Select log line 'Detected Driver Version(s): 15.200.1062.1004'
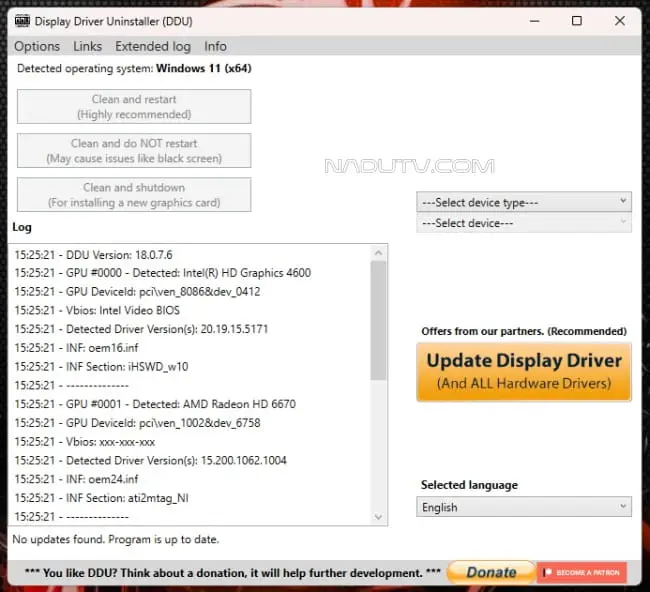Screen dimensions: 650x592 point(150,460)
